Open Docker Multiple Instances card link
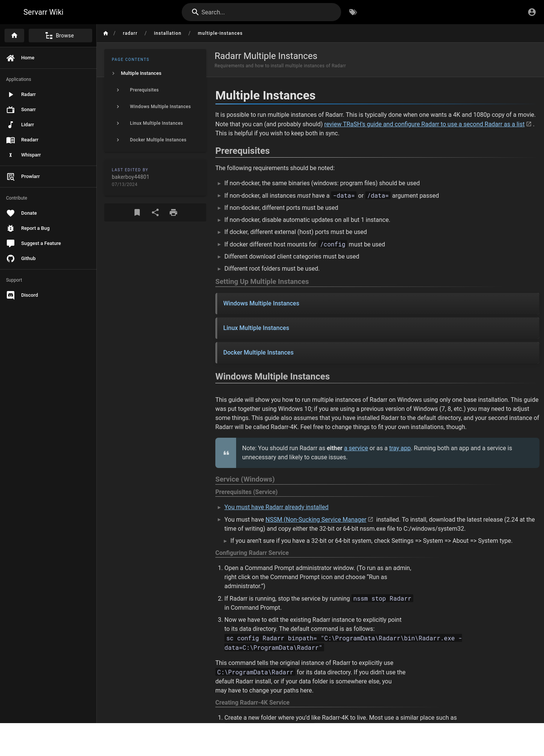The image size is (544, 756). pos(258,353)
